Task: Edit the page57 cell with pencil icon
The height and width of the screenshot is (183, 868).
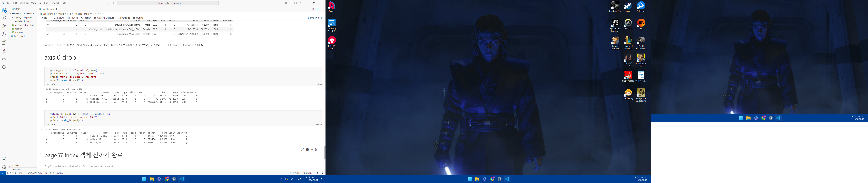Action: (x=303, y=150)
